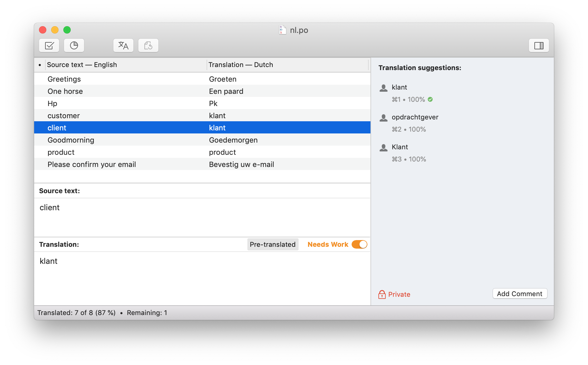Click the Pre-translate language icon
The image size is (588, 365).
(123, 46)
